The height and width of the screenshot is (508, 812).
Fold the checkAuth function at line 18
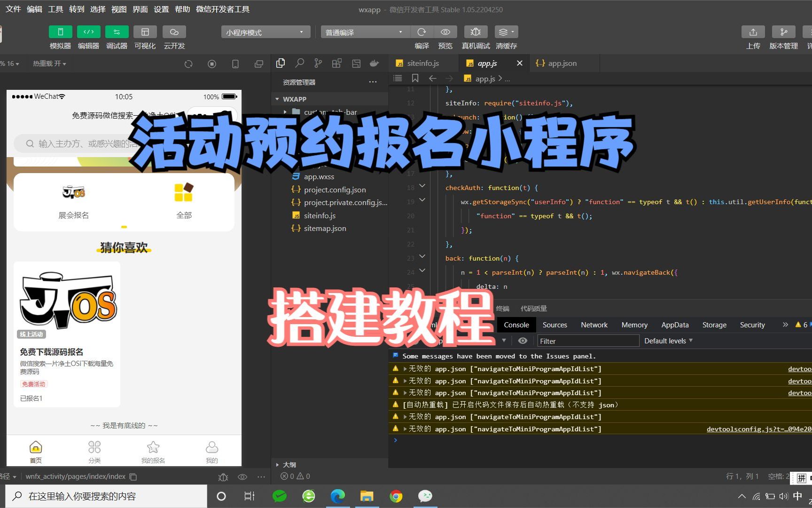point(422,186)
